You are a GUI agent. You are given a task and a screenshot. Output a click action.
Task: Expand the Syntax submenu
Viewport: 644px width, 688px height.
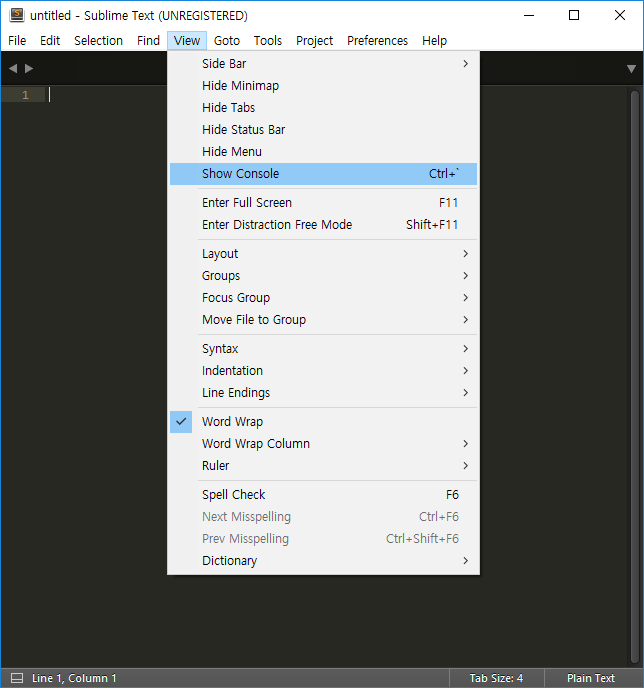[323, 349]
